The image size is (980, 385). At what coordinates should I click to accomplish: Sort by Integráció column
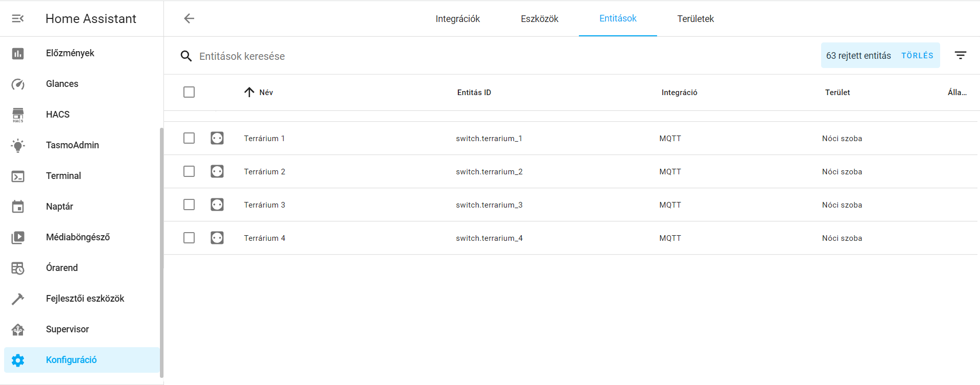pos(679,93)
